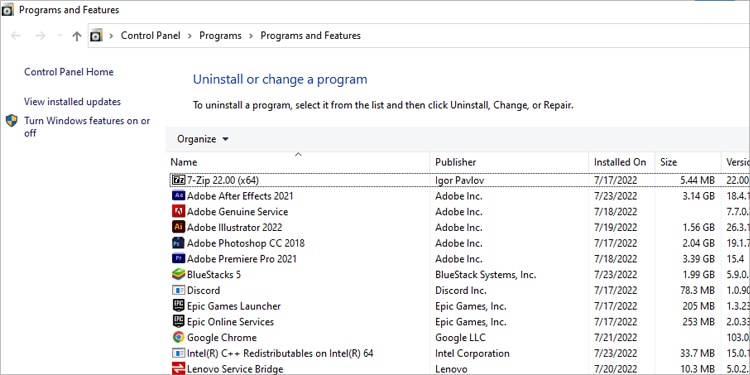The image size is (750, 375).
Task: Select Adobe After Effects 2021 entry
Action: 240,196
